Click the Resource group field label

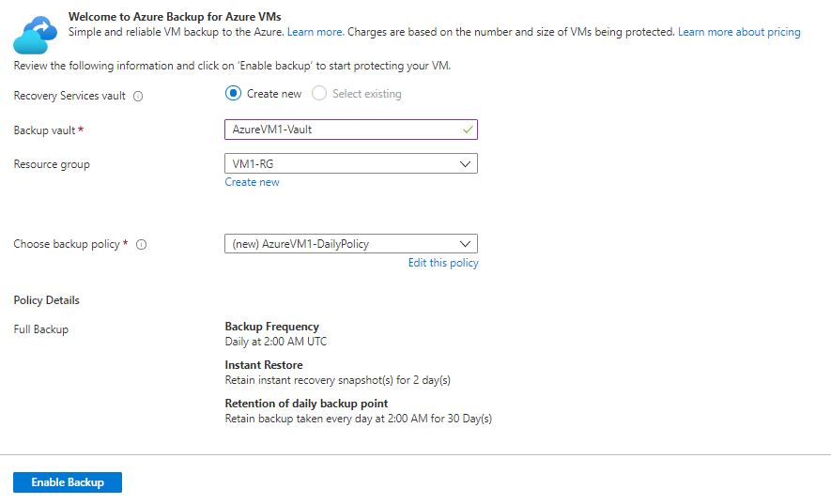pyautogui.click(x=52, y=165)
